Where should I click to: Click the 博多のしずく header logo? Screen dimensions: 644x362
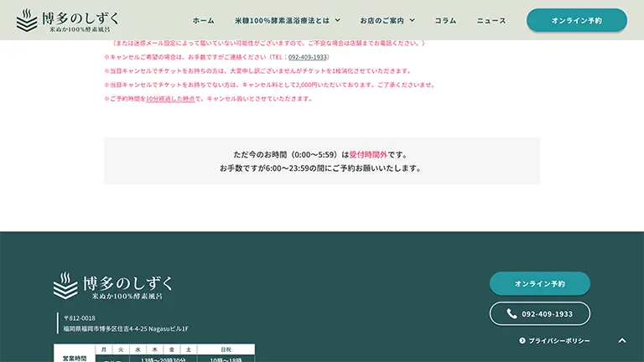pos(68,20)
